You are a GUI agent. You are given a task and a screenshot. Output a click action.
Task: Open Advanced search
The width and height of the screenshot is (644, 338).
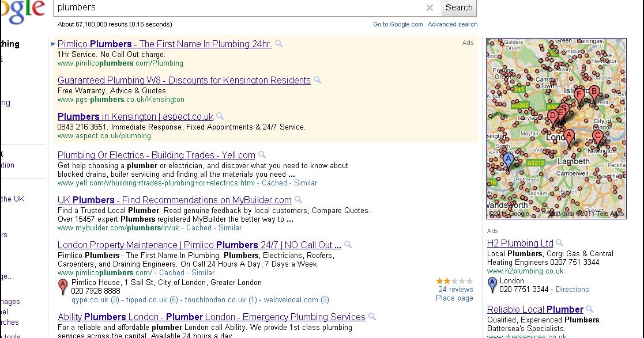point(452,24)
